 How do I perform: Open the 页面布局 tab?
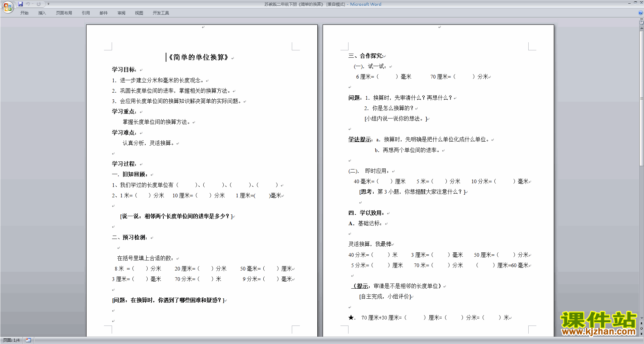tap(64, 13)
